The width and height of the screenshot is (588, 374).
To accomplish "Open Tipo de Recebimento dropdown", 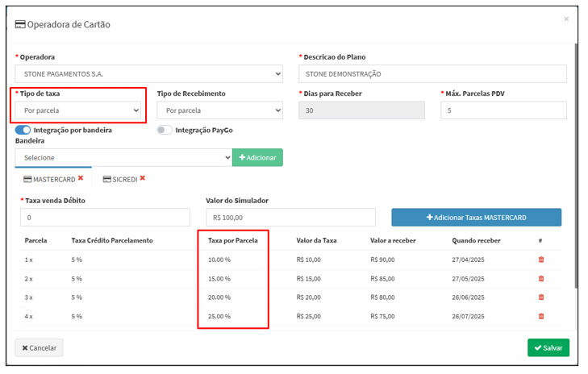I will 219,110.
